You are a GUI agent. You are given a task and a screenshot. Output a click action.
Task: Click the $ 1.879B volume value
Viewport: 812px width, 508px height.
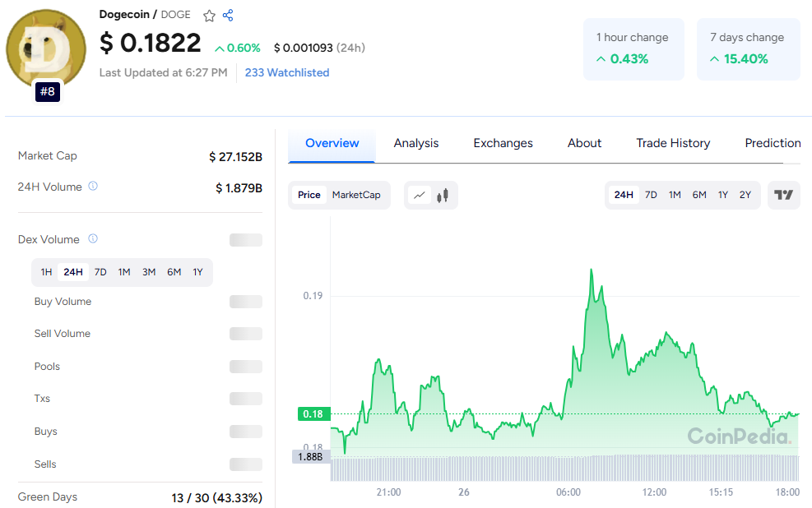[x=239, y=188]
